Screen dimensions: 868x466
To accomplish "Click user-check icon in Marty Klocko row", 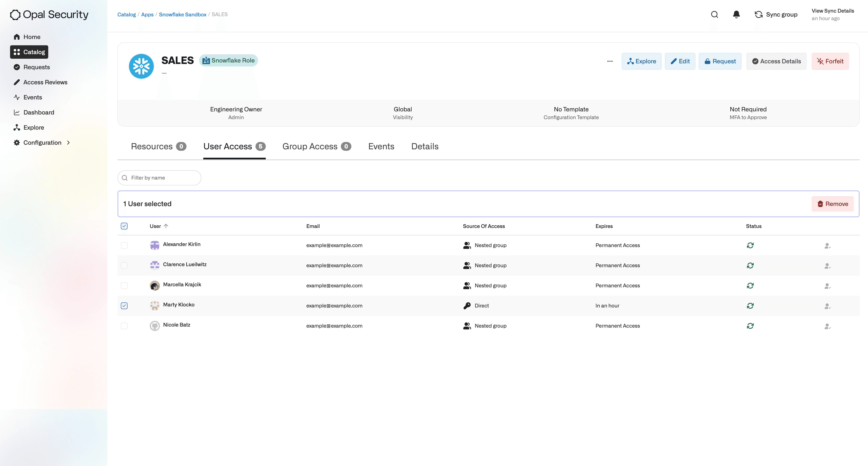I will click(828, 306).
